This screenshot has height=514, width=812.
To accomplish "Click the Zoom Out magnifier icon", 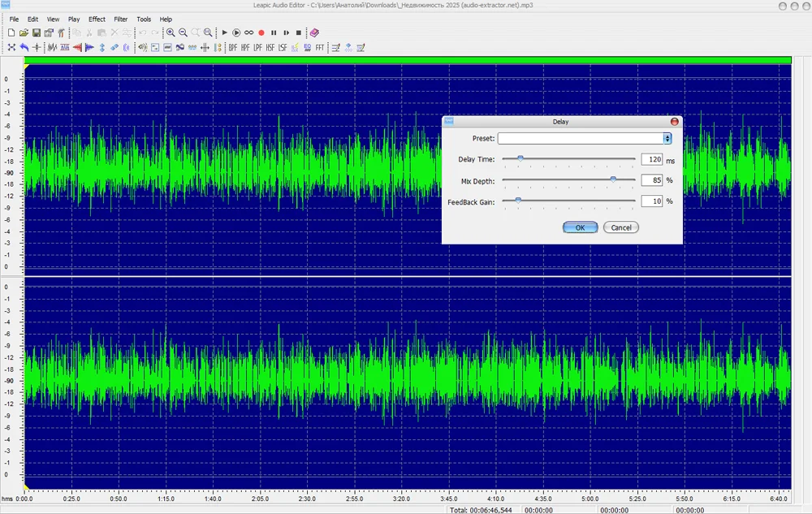I will pos(183,32).
